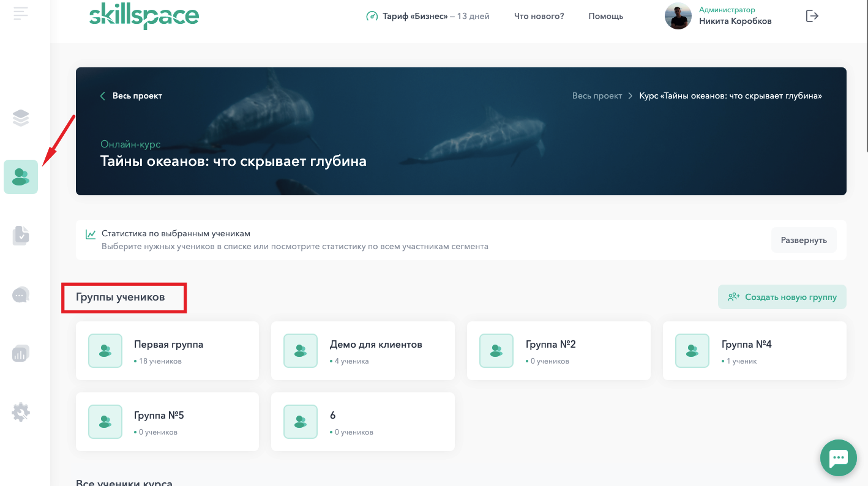The width and height of the screenshot is (868, 486).
Task: Click the 18 учеников count text
Action: point(160,361)
